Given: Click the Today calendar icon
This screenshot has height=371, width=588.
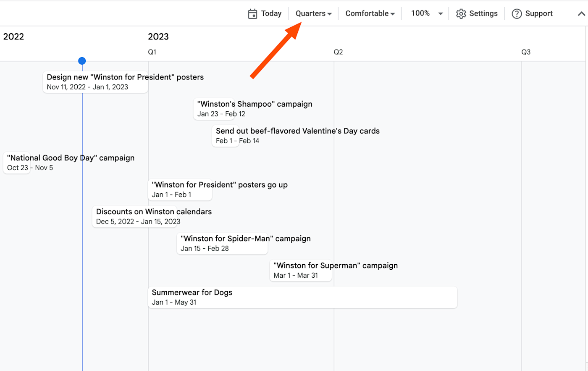Looking at the screenshot, I should (252, 14).
